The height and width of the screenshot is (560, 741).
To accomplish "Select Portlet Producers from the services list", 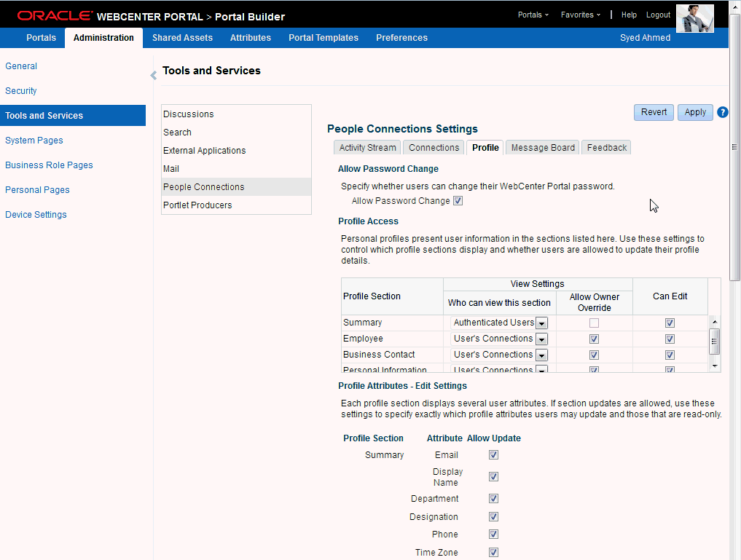I will (x=197, y=205).
